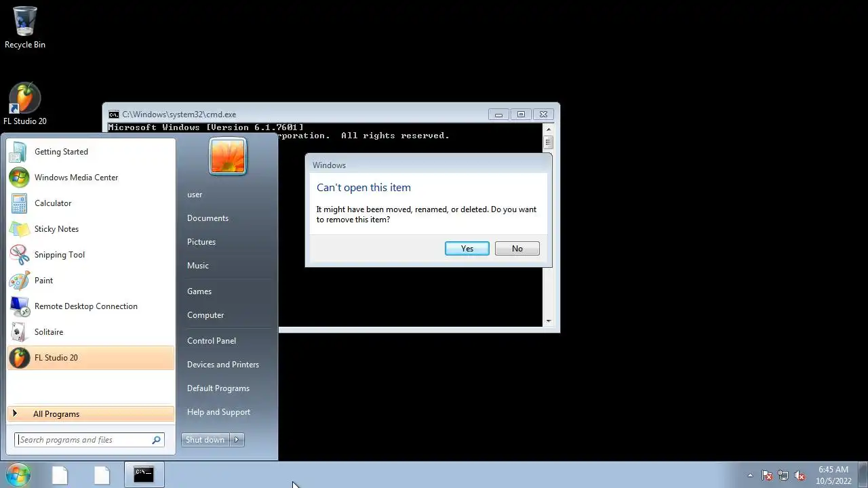Focus the Search programs and files box
Image resolution: width=868 pixels, height=488 pixels.
pyautogui.click(x=90, y=440)
